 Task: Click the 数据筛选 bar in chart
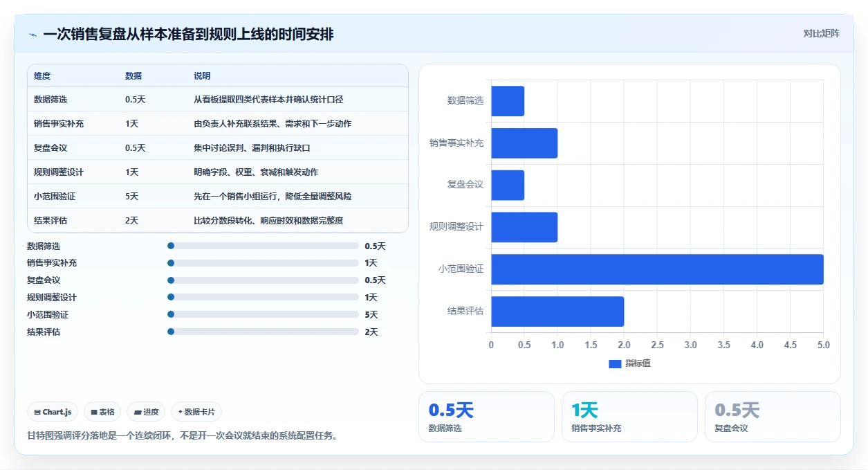coord(508,101)
